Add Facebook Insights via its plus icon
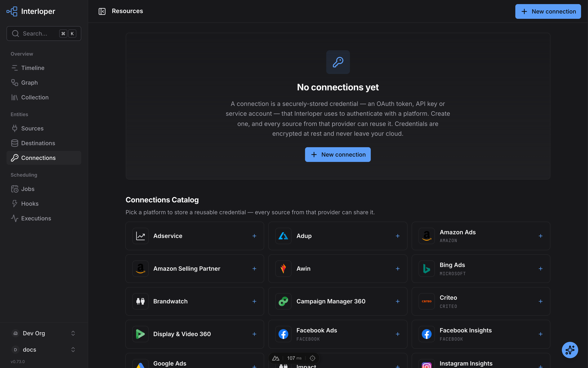The width and height of the screenshot is (588, 368). (x=540, y=334)
